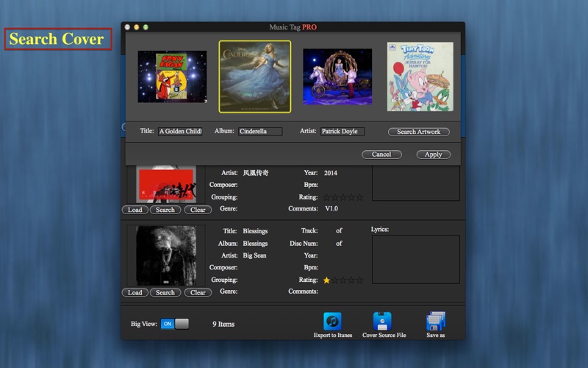Toggle the Big View switch
Viewport: 588px width, 368px height.
pos(175,324)
